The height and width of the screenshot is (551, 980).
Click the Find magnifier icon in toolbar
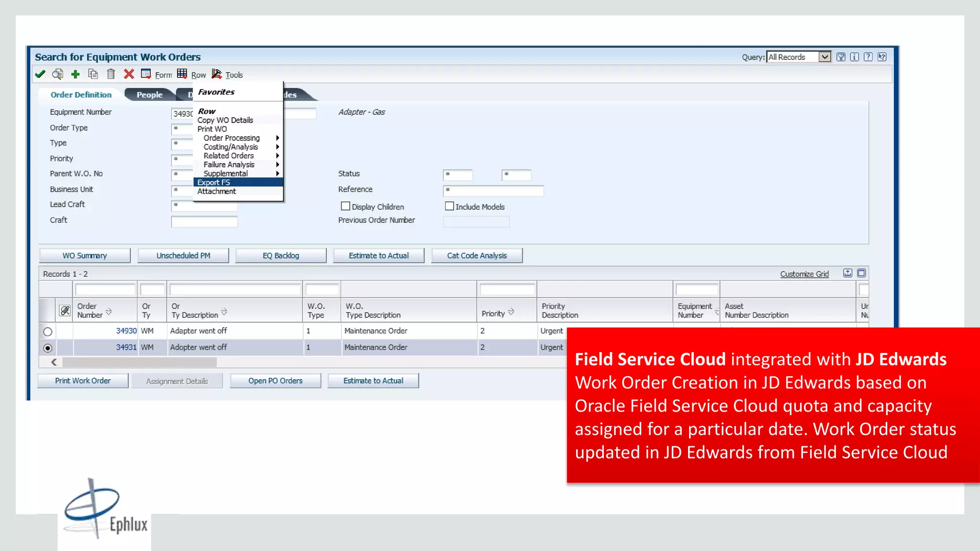click(57, 74)
